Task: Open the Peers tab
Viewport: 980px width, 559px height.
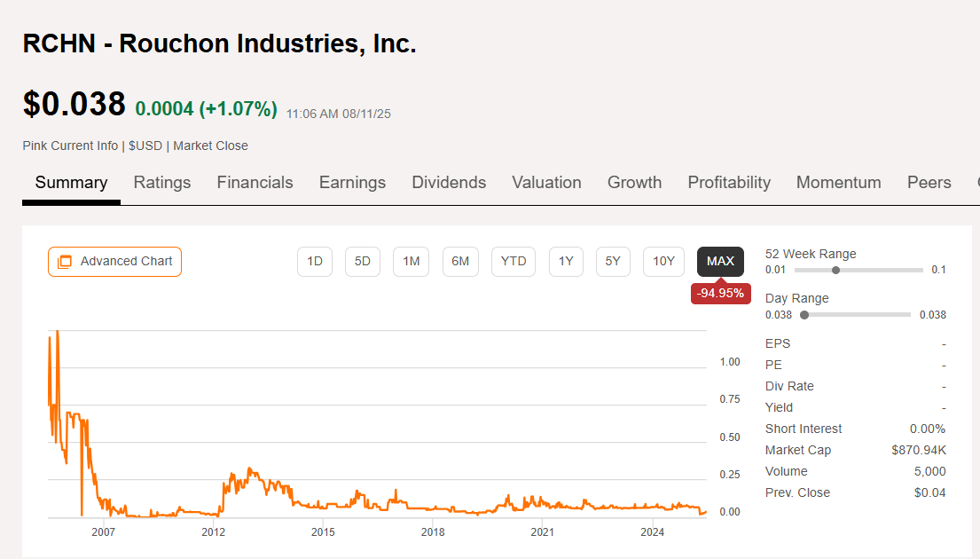Action: click(x=929, y=183)
